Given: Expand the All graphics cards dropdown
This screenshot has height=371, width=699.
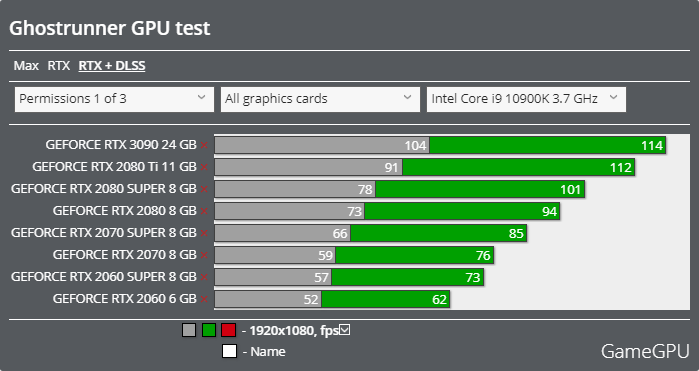Looking at the screenshot, I should [320, 99].
